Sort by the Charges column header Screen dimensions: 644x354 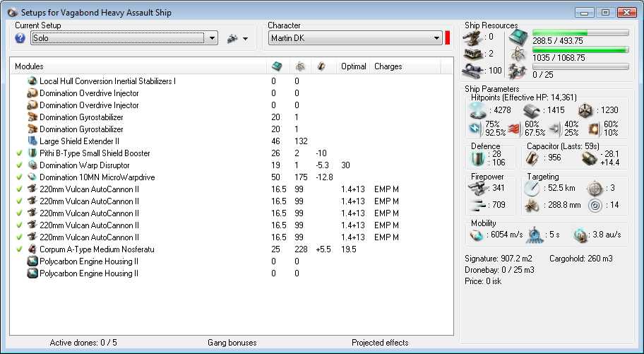[405, 66]
